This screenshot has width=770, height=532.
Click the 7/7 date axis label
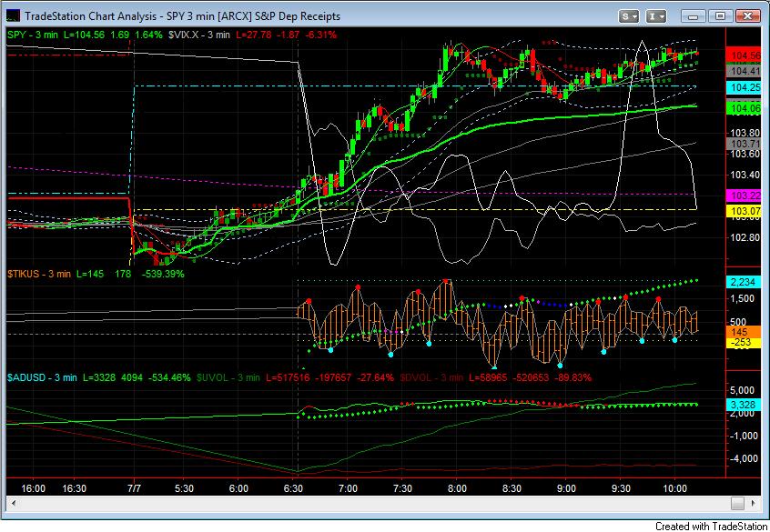click(x=134, y=488)
